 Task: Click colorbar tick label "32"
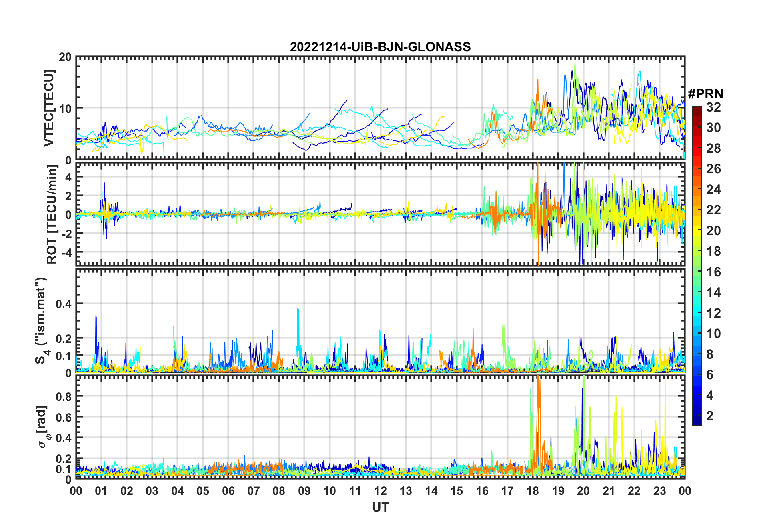click(713, 107)
